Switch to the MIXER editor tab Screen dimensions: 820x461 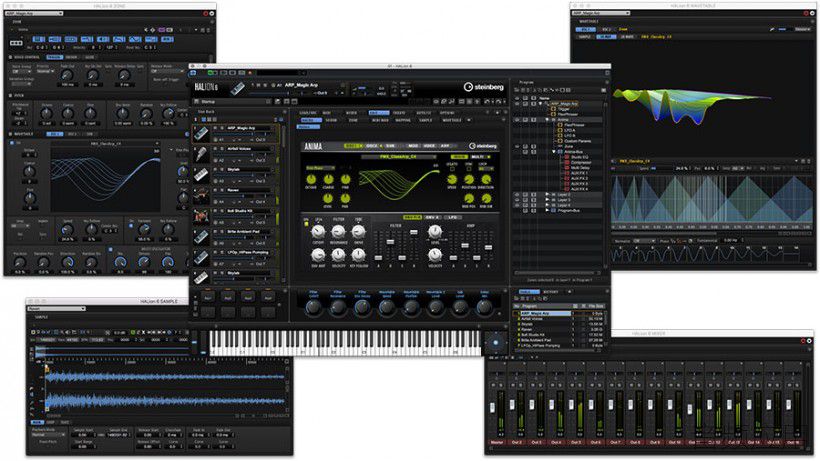tap(351, 113)
